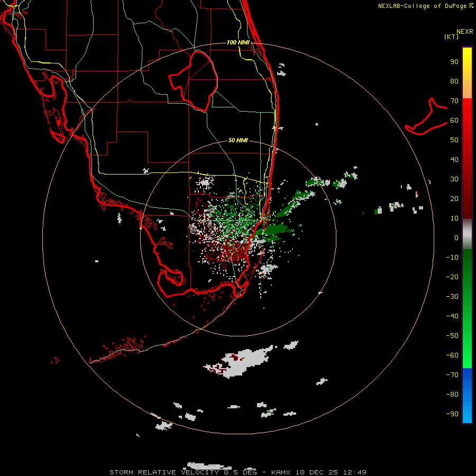Click the 10 DEC 25 12:49 timestamp
Image resolution: width=476 pixels, height=476 pixels.
[331, 472]
